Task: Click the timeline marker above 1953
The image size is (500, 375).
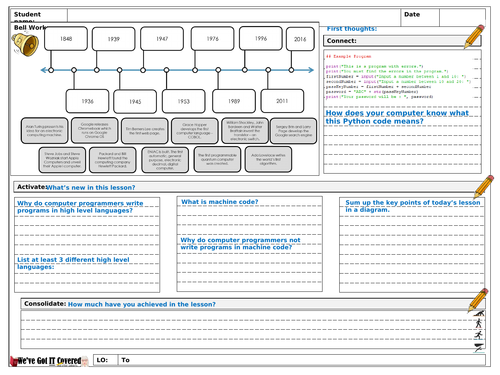Action: coord(166,70)
